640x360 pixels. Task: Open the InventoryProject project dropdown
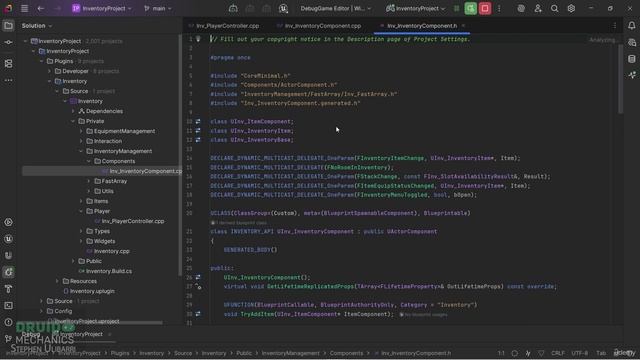click(x=102, y=8)
